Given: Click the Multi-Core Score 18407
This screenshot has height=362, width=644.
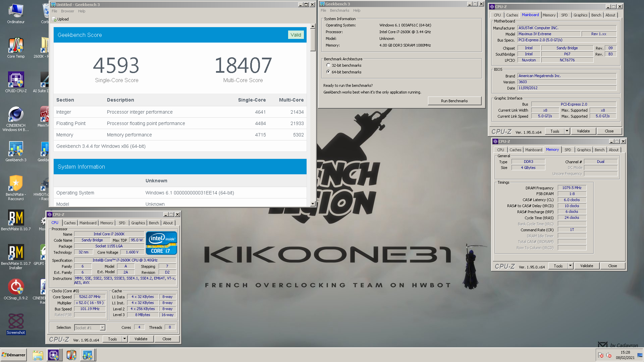Looking at the screenshot, I should click(243, 65).
